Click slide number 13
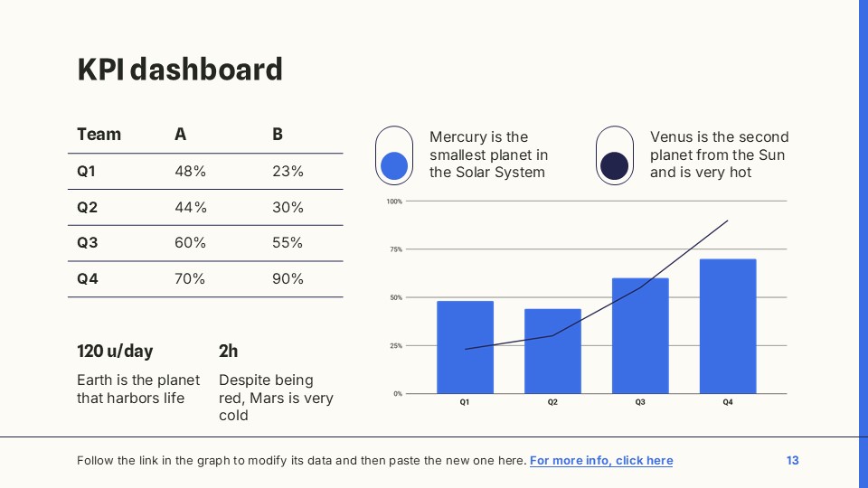This screenshot has height=488, width=868. point(793,461)
